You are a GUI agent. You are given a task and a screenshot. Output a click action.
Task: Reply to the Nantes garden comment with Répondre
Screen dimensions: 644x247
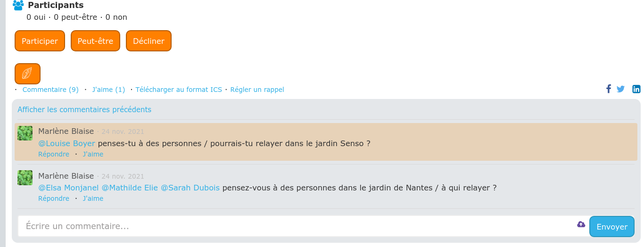pos(54,198)
